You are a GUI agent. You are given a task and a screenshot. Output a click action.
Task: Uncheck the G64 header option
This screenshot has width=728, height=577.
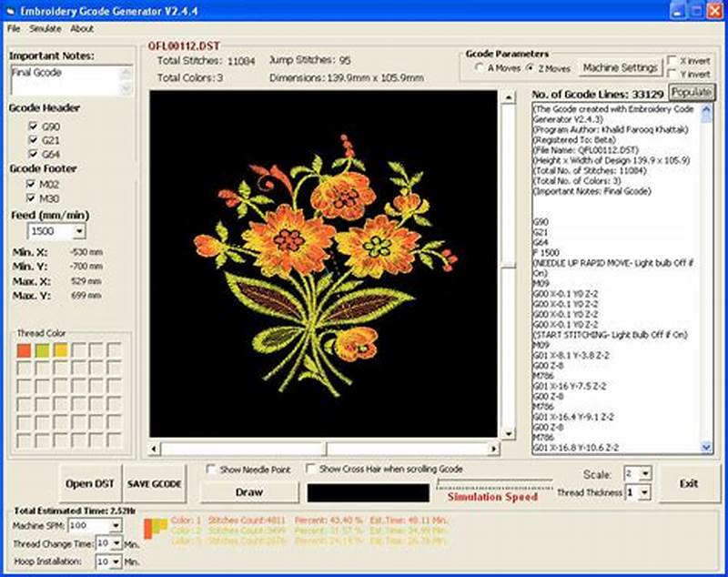click(x=34, y=154)
